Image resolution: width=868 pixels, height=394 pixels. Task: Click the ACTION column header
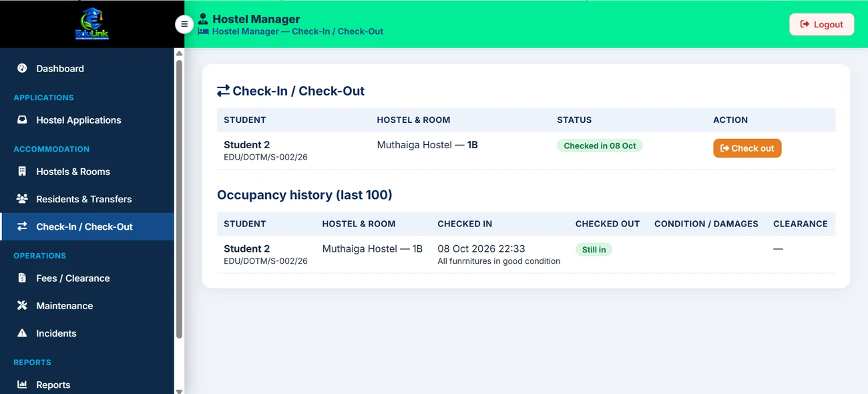(x=730, y=120)
